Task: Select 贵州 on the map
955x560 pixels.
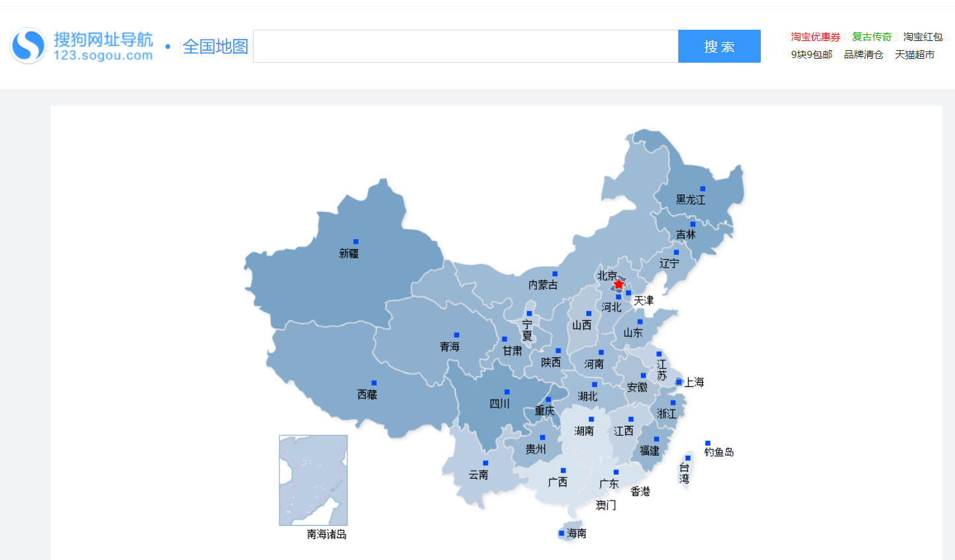Action: click(536, 450)
